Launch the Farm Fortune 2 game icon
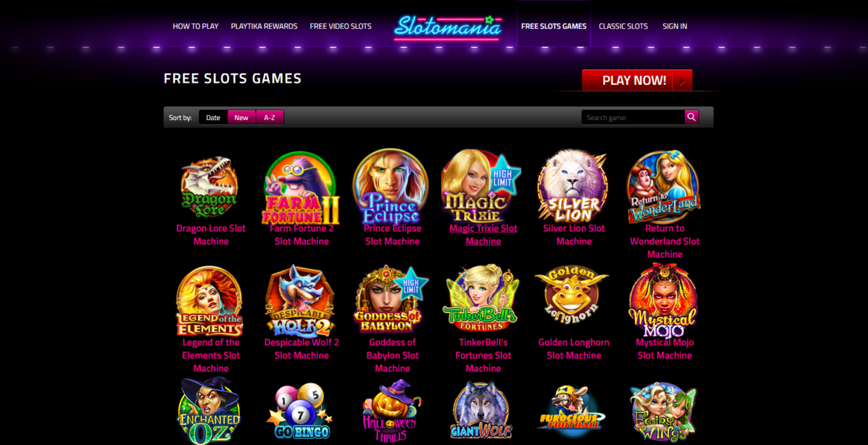Screen dimensions: 868x445 pyautogui.click(x=301, y=188)
